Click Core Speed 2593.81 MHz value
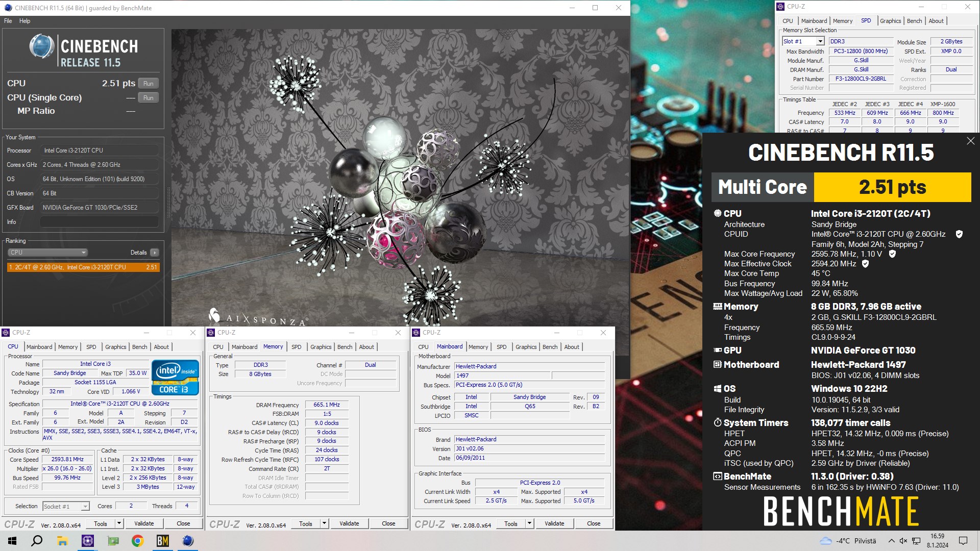Image resolution: width=980 pixels, height=551 pixels. (67, 459)
